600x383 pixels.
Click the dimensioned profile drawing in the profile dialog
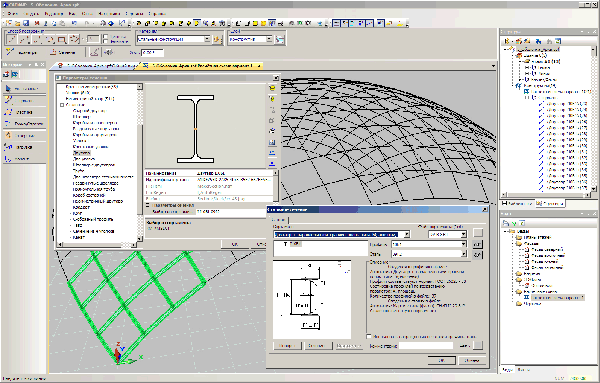click(x=312, y=299)
